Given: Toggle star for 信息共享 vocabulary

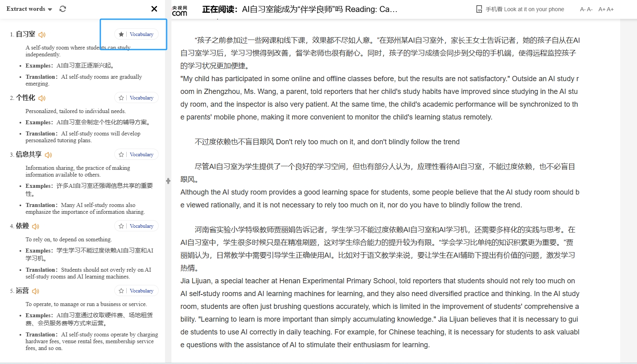Looking at the screenshot, I should coord(121,155).
